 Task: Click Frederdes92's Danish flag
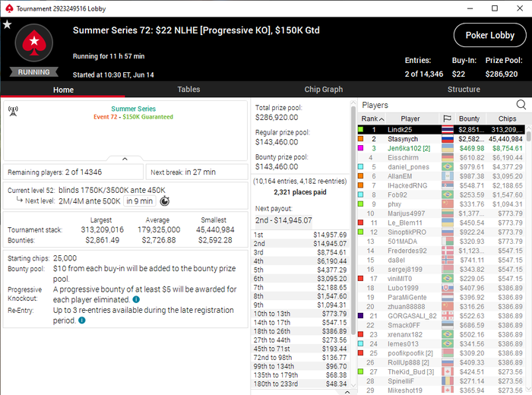point(448,251)
